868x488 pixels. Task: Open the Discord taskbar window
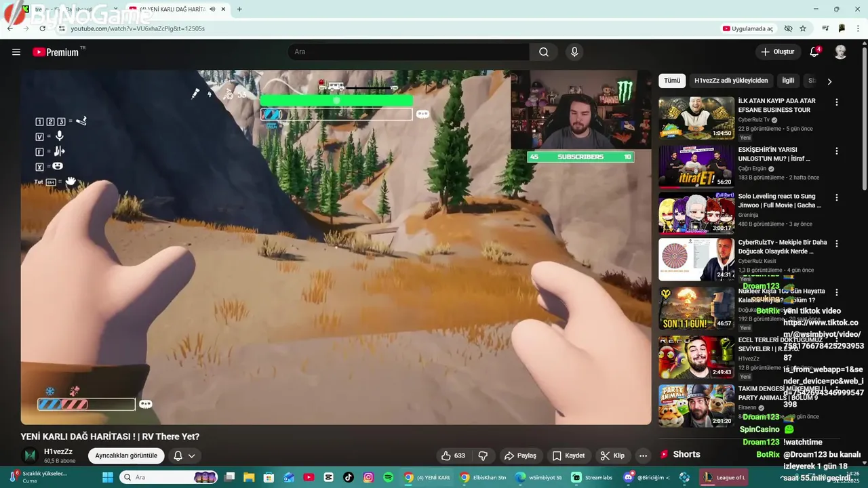point(648,477)
